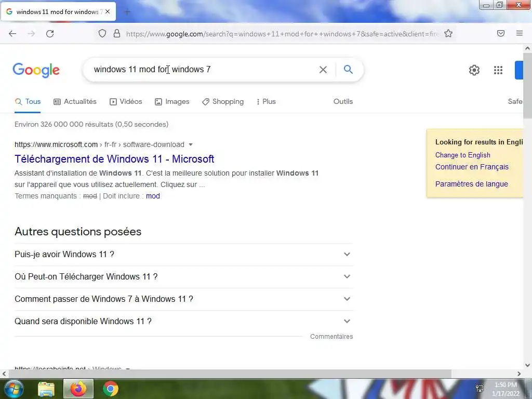Select the Tous results tab
Screen dimensions: 532x399
(28, 101)
